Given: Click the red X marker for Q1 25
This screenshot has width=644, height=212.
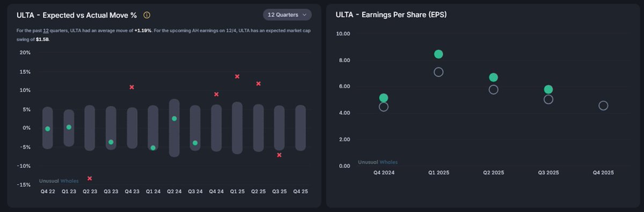Looking at the screenshot, I should pos(237,76).
